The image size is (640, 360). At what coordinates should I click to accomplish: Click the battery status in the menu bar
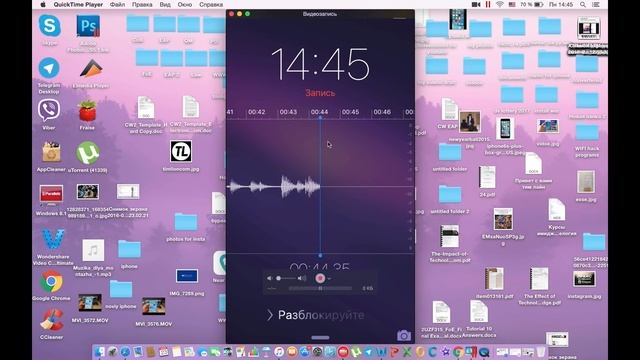532,4
